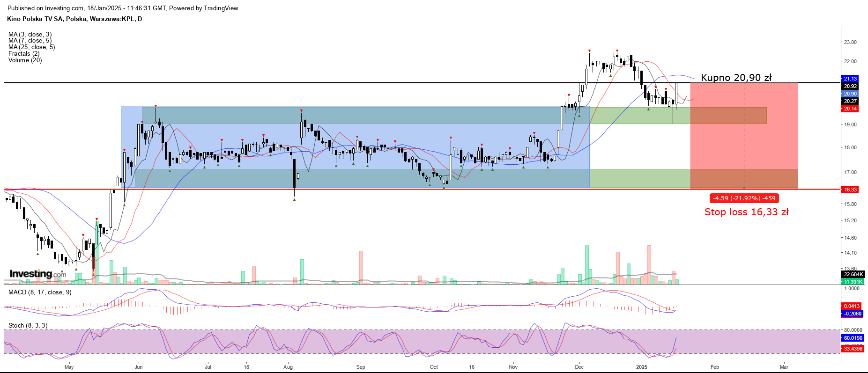
Task: Click the 17.00 price axis label
Action: click(850, 172)
